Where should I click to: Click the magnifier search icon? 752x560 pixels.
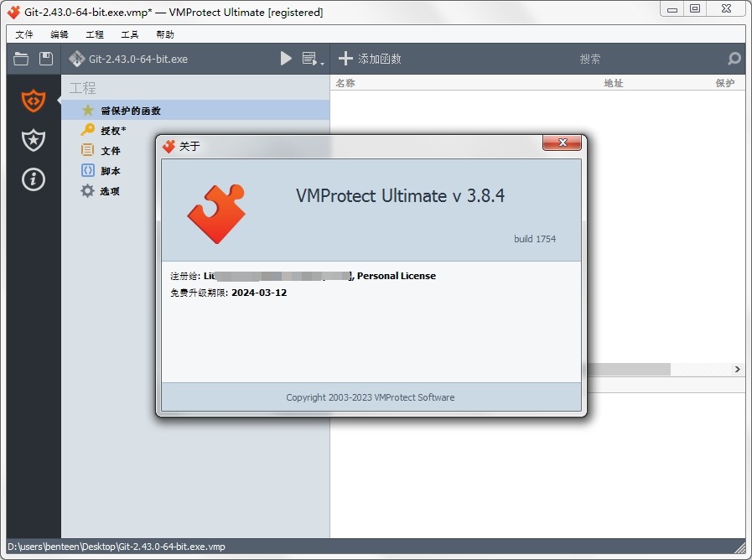(734, 59)
